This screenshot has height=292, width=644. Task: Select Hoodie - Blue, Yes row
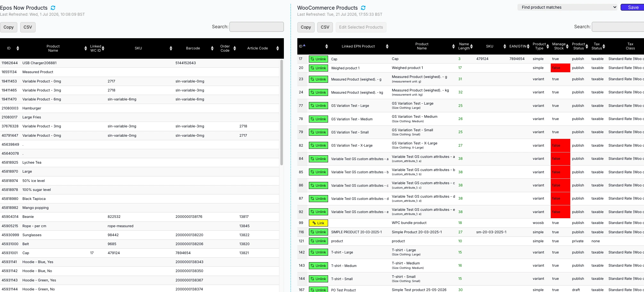140,262
